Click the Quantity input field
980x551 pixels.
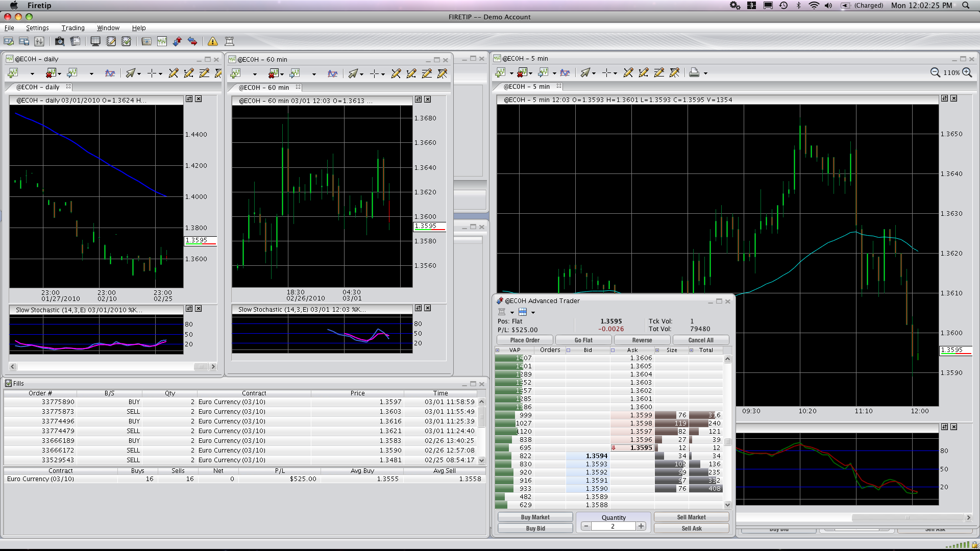pyautogui.click(x=614, y=526)
